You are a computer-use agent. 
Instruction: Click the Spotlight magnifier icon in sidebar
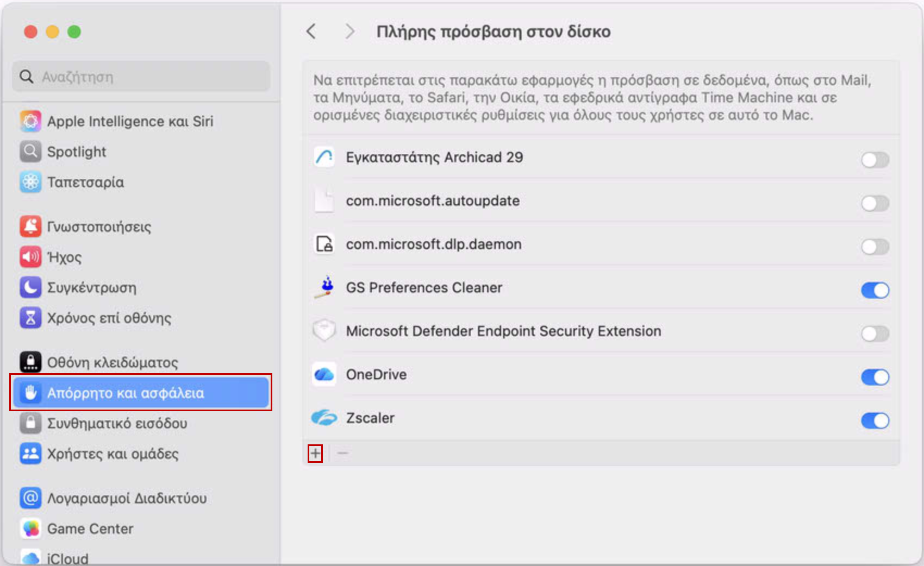click(30, 152)
